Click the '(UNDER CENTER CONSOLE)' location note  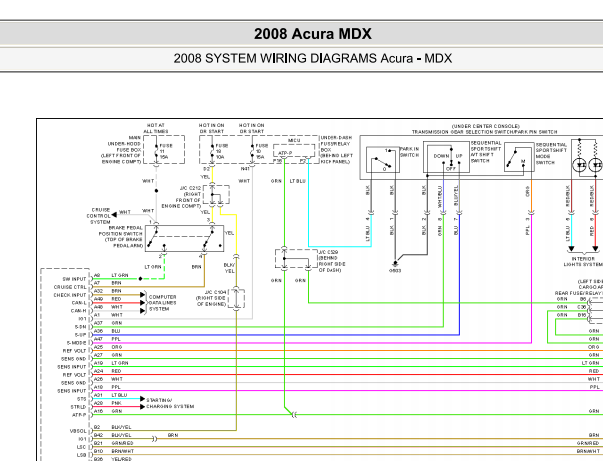[x=486, y=126]
